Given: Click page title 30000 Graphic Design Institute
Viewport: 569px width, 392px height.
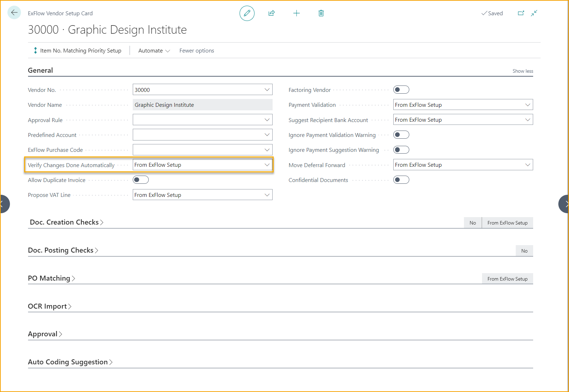Looking at the screenshot, I should tap(107, 30).
